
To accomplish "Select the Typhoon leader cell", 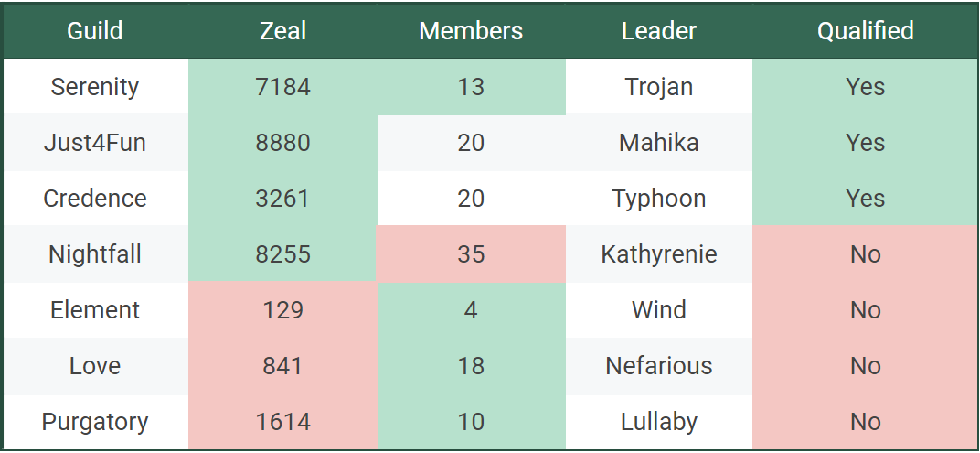I will point(659,199).
